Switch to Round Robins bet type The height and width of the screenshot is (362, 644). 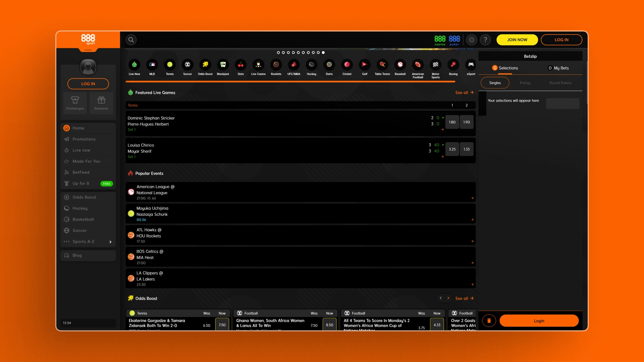pos(560,83)
